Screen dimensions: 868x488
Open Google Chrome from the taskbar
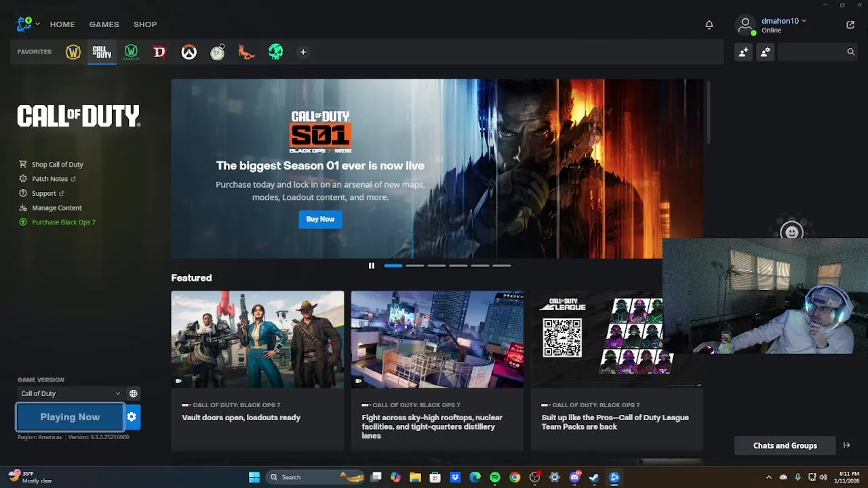[x=515, y=477]
